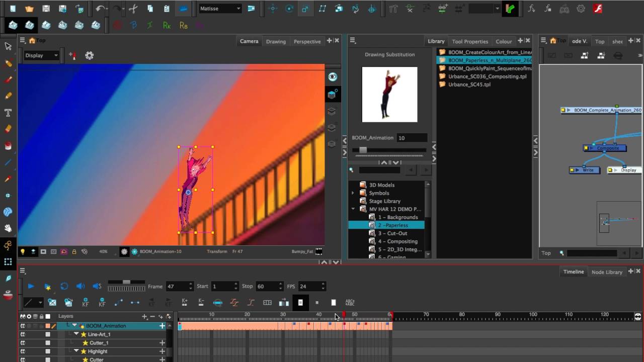Save the scene with the floppy icon

coord(46,9)
